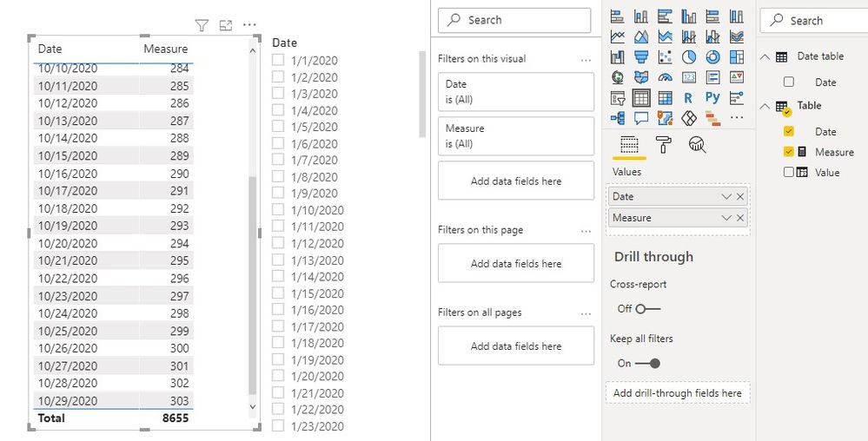Choose the KPI visualization
The width and height of the screenshot is (868, 441).
(736, 77)
